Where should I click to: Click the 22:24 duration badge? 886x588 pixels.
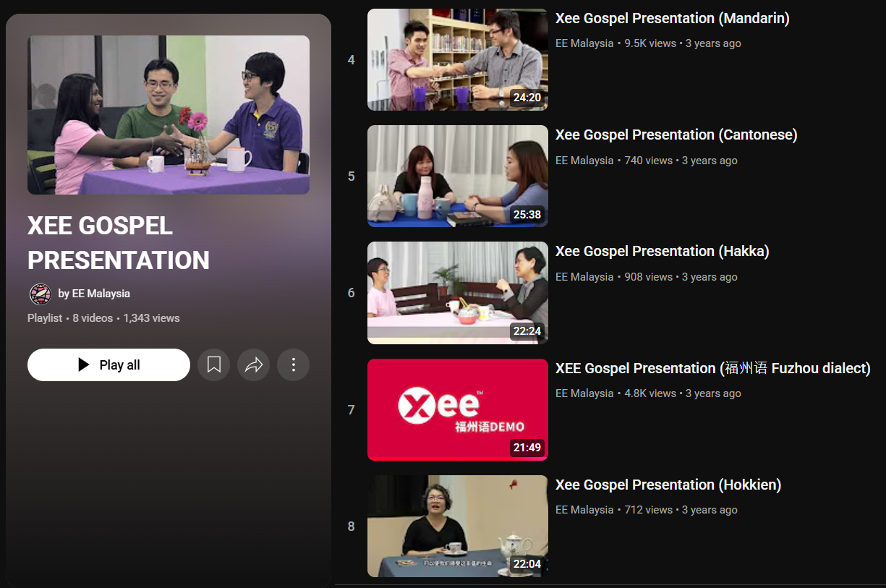527,331
